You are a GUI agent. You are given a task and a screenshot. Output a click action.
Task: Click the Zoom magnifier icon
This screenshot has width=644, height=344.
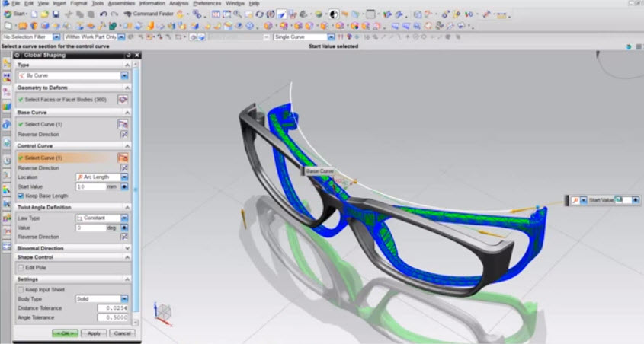point(237,14)
